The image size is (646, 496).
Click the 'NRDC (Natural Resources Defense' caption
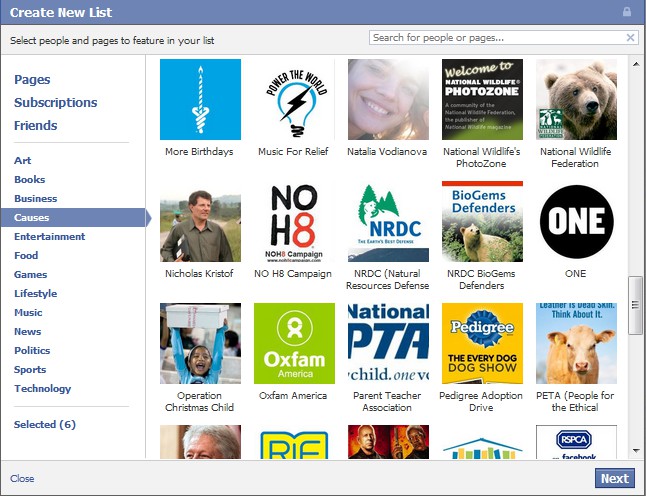(x=387, y=280)
